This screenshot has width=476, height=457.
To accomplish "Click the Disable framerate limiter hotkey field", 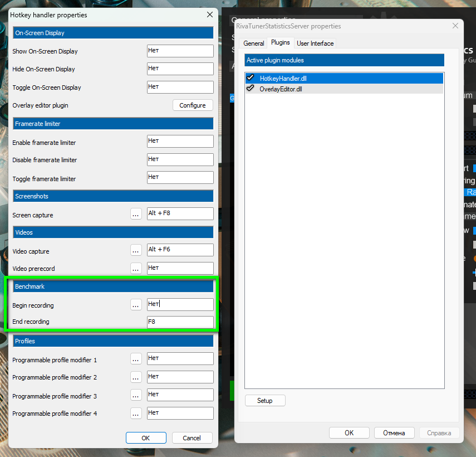I will coord(180,159).
